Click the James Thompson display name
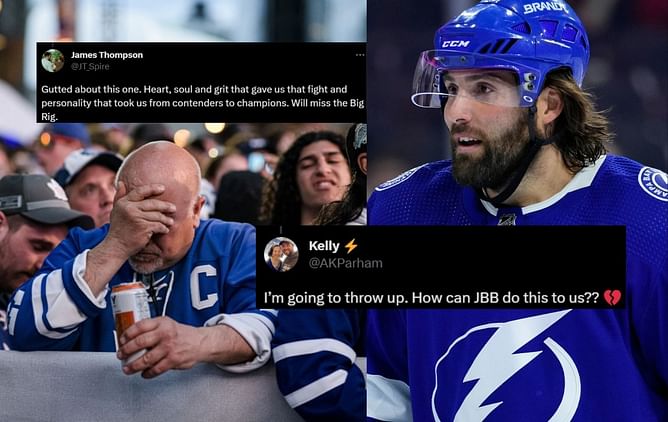Screen dimensions: 668x422 point(107,55)
